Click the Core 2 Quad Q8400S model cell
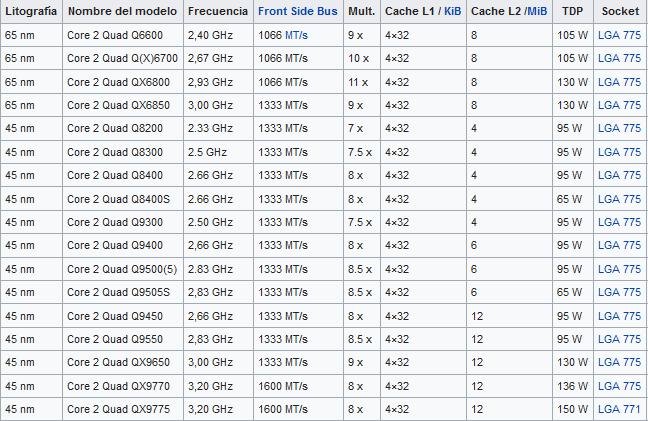This screenshot has width=648, height=421. (x=123, y=199)
